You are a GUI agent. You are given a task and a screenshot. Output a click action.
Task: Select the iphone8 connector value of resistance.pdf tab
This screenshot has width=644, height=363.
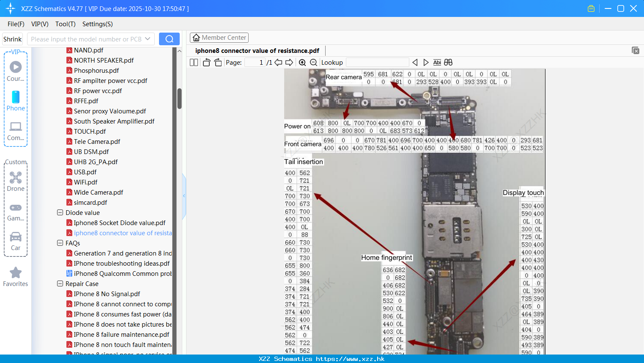pyautogui.click(x=257, y=50)
